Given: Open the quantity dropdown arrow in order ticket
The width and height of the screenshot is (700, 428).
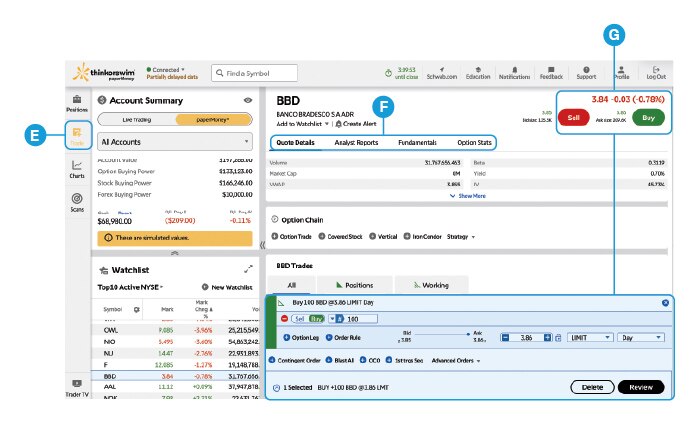Looking at the screenshot, I should pyautogui.click(x=332, y=319).
